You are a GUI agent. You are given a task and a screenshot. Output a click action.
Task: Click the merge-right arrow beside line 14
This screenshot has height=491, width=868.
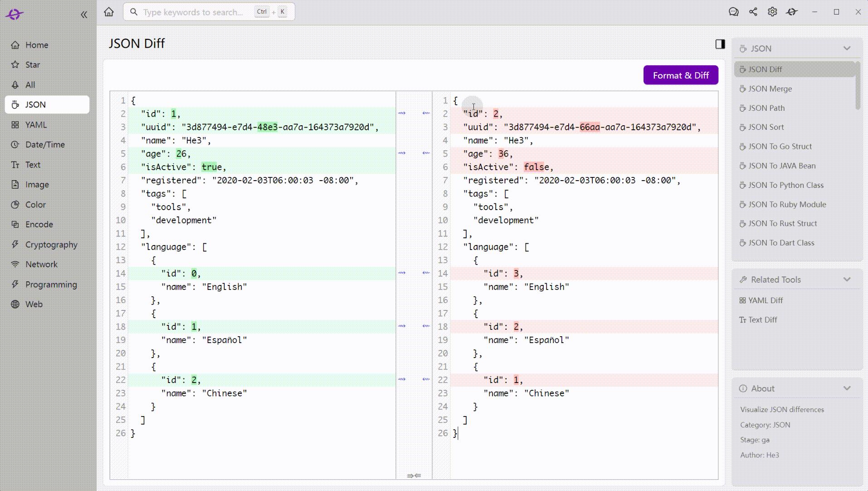401,273
